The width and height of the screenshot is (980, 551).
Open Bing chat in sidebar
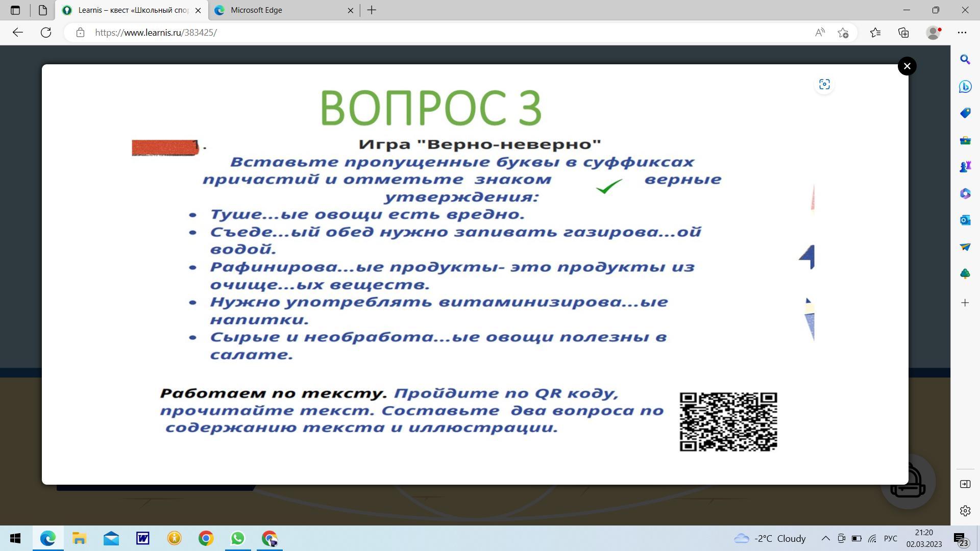(x=965, y=87)
